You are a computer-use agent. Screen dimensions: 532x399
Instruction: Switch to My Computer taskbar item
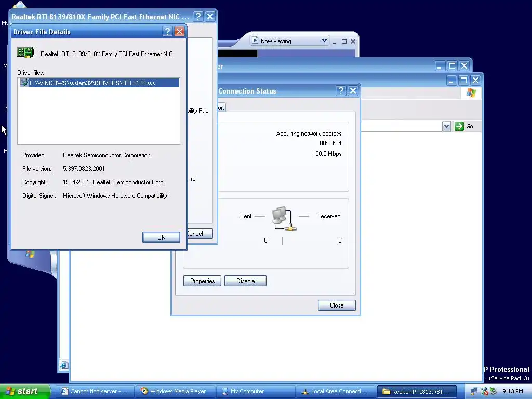256,391
